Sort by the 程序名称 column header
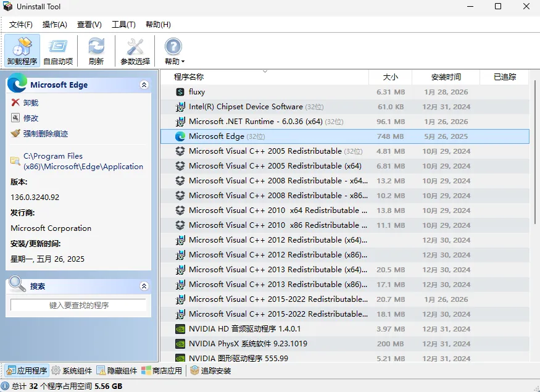Image resolution: width=540 pixels, height=392 pixels. 265,77
